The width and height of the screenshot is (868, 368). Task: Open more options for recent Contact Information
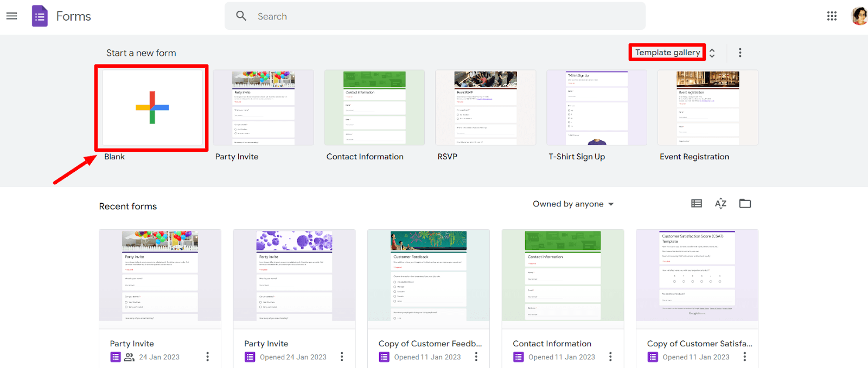[610, 357]
